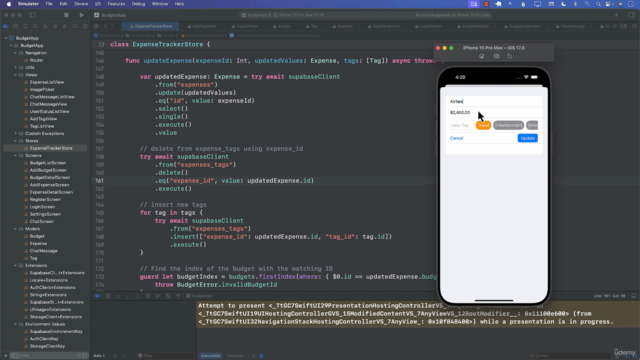Open the report navigator icon
640x360 pixels.
(x=85, y=26)
